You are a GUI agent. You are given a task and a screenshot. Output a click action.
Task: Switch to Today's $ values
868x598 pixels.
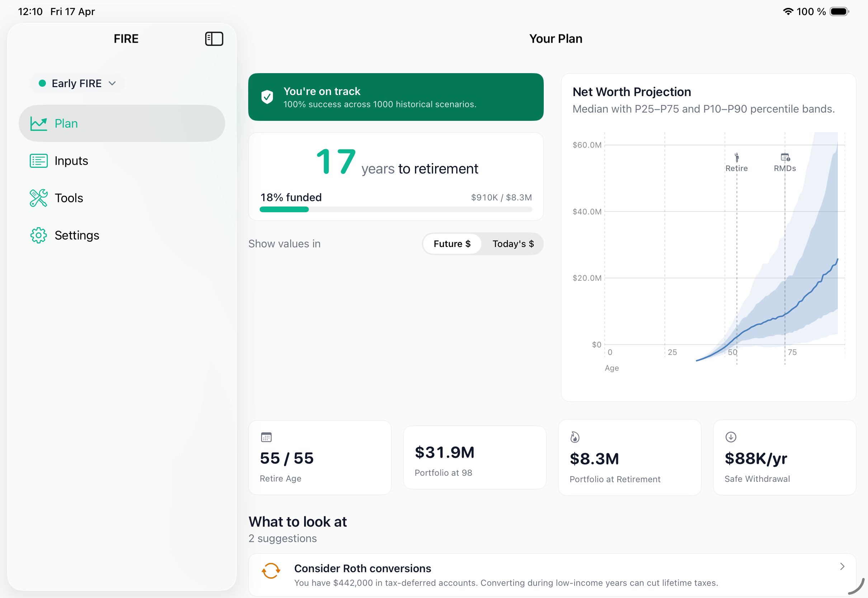coord(513,244)
